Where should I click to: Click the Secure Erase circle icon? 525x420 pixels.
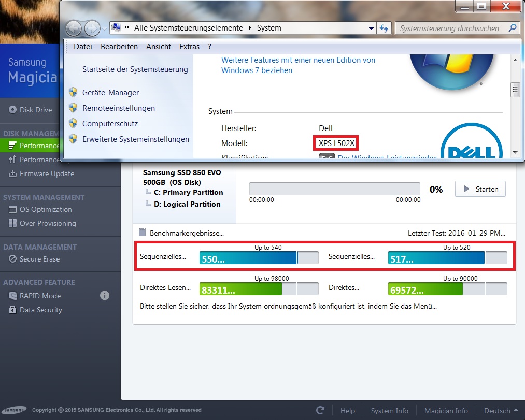click(12, 259)
